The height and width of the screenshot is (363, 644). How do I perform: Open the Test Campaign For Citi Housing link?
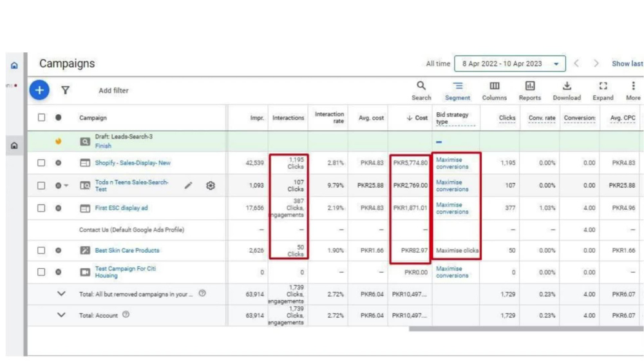click(x=126, y=272)
